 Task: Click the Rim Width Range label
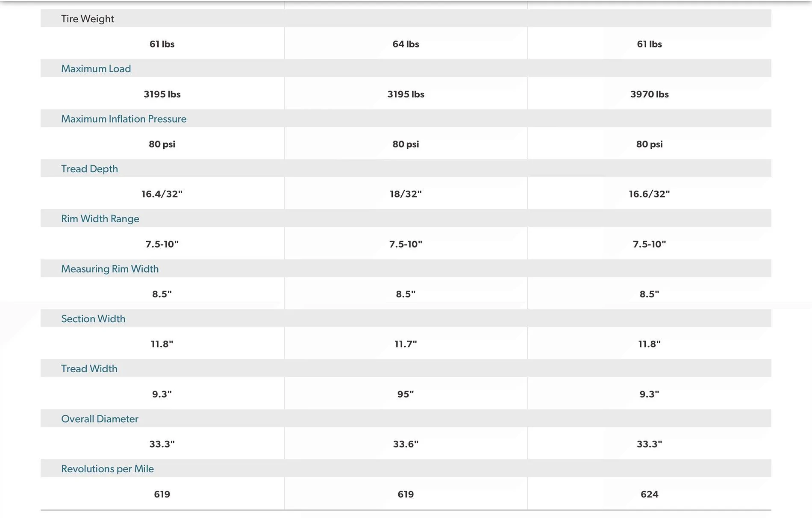(x=100, y=219)
